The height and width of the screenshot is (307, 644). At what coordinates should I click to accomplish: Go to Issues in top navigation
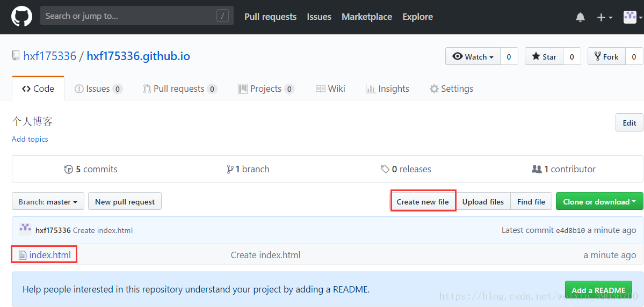(319, 17)
